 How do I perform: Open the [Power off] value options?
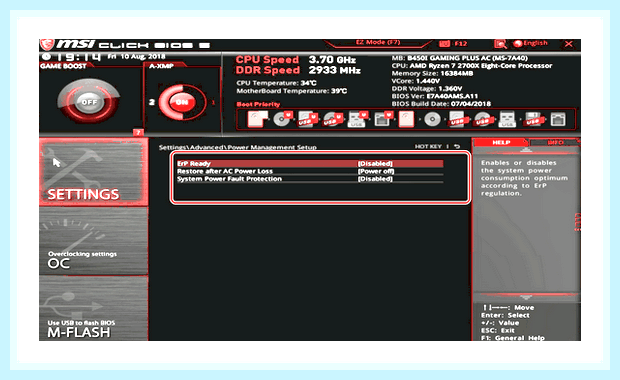click(x=376, y=171)
